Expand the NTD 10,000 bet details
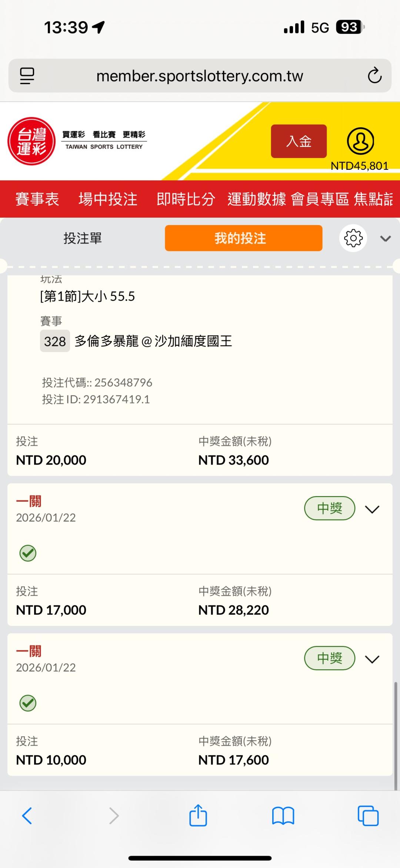Image resolution: width=400 pixels, height=868 pixels. point(372,659)
